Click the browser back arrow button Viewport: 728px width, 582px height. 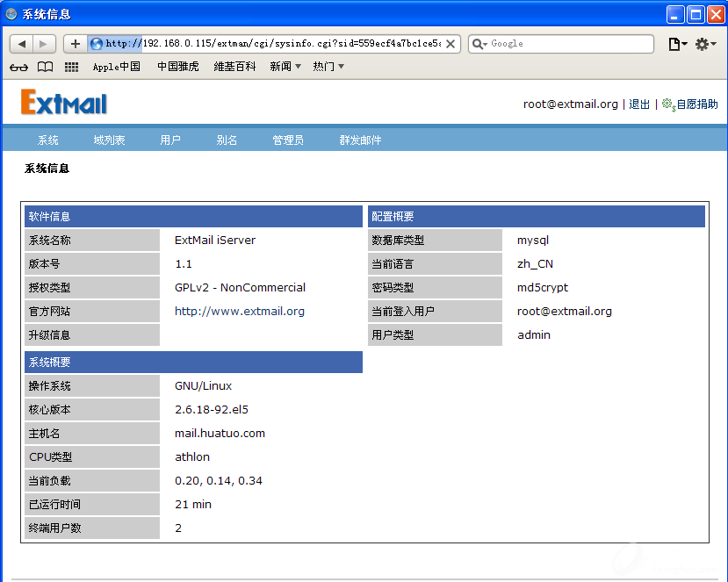click(x=22, y=44)
